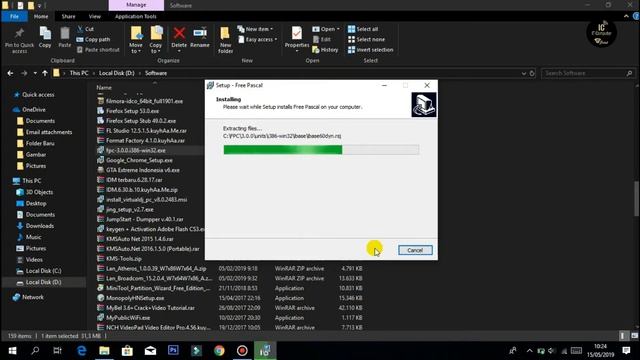This screenshot has width=640, height=360.
Task: Select Local Disk (C:) in sidebar
Action: pyautogui.click(x=43, y=271)
